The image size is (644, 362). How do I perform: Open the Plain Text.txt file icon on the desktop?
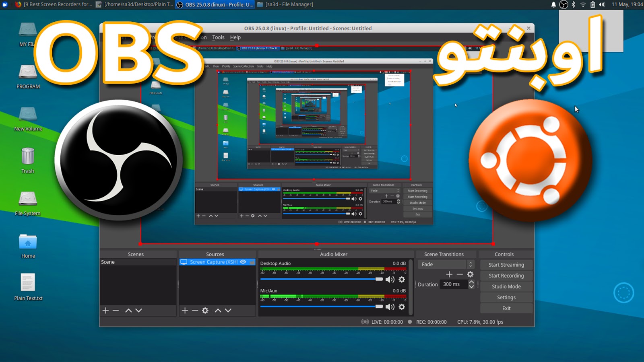click(x=28, y=282)
